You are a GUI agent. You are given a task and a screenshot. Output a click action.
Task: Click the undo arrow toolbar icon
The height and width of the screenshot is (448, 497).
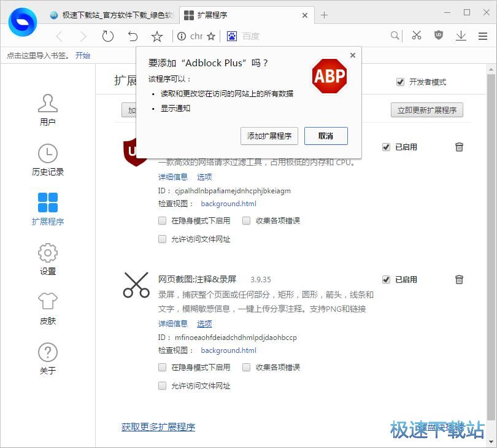click(133, 36)
